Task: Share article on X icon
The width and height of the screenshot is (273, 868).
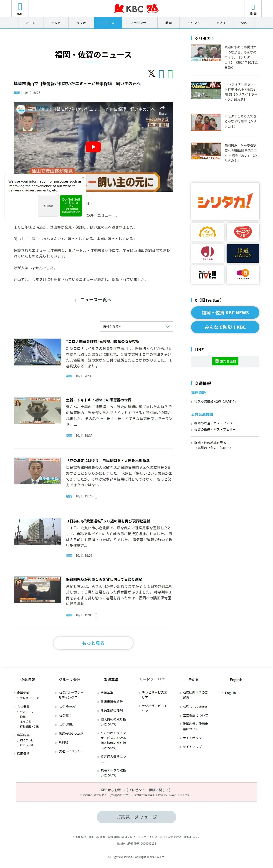Action: [152, 73]
